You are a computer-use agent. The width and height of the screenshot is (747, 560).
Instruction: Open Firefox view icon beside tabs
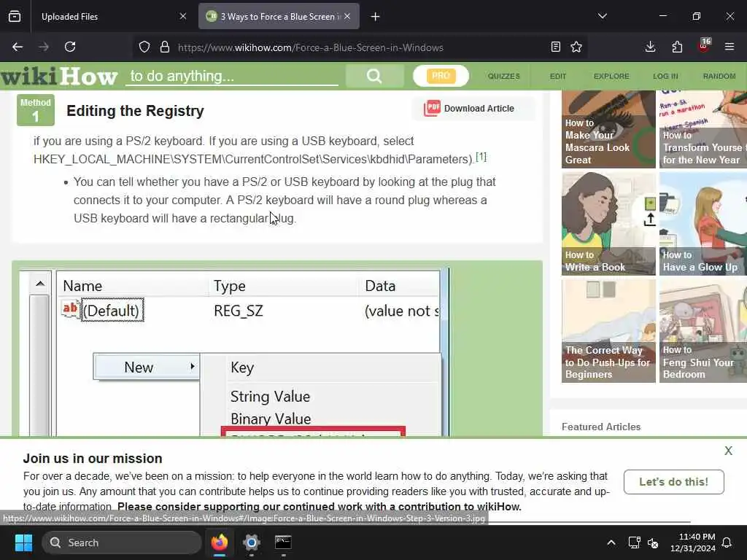coord(15,17)
